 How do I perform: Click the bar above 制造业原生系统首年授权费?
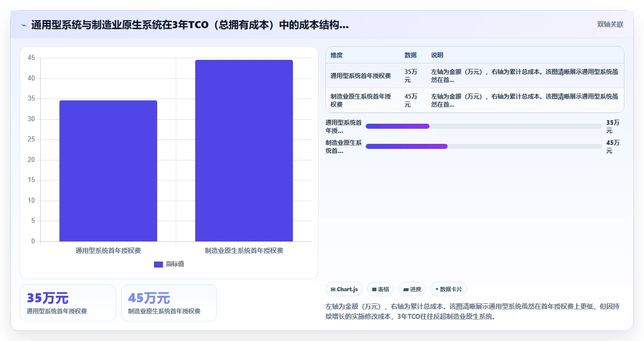(244, 151)
